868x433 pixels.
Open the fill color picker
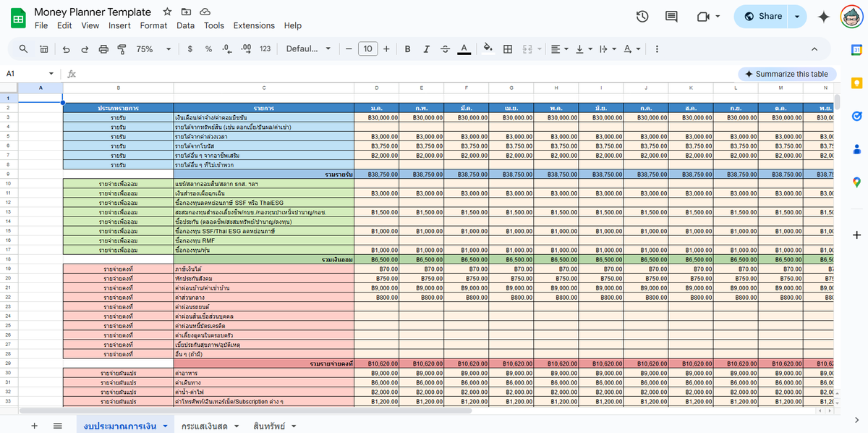[x=488, y=49]
